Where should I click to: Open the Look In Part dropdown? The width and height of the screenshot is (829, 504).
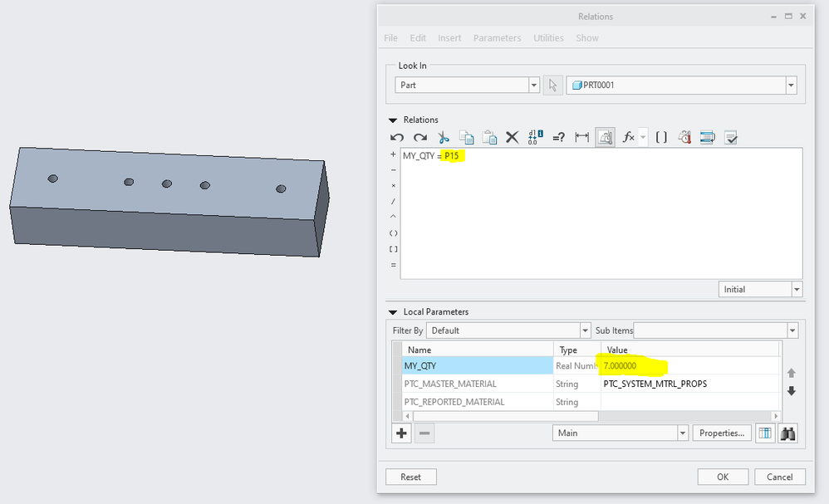534,86
